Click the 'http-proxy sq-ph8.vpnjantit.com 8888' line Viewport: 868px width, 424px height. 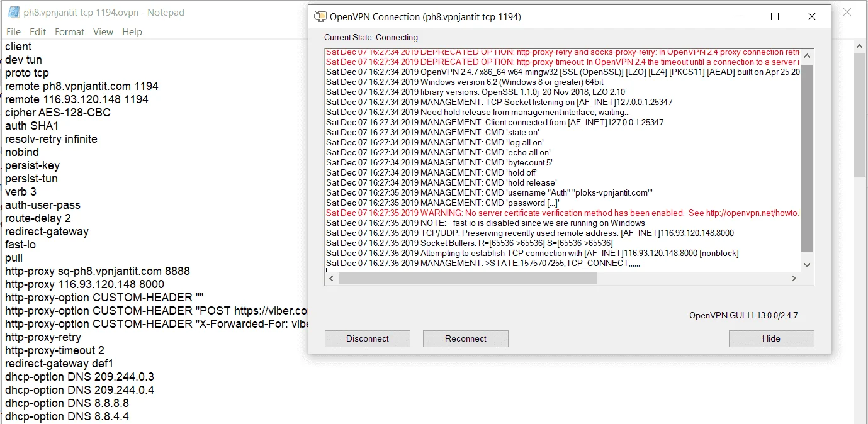click(98, 271)
